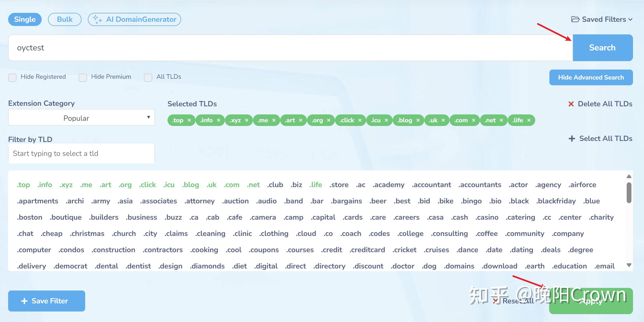Select the Single search tab
Screen dimensions: 644x322
point(25,19)
